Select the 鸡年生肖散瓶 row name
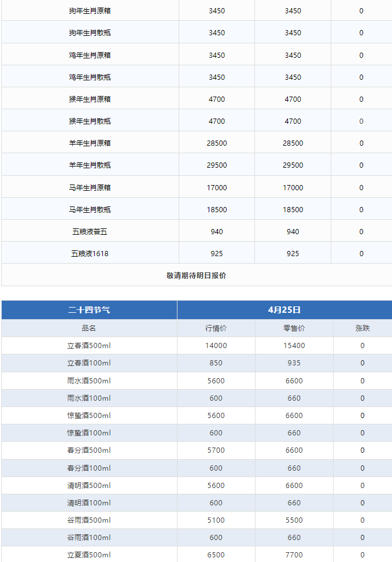 [x=90, y=77]
